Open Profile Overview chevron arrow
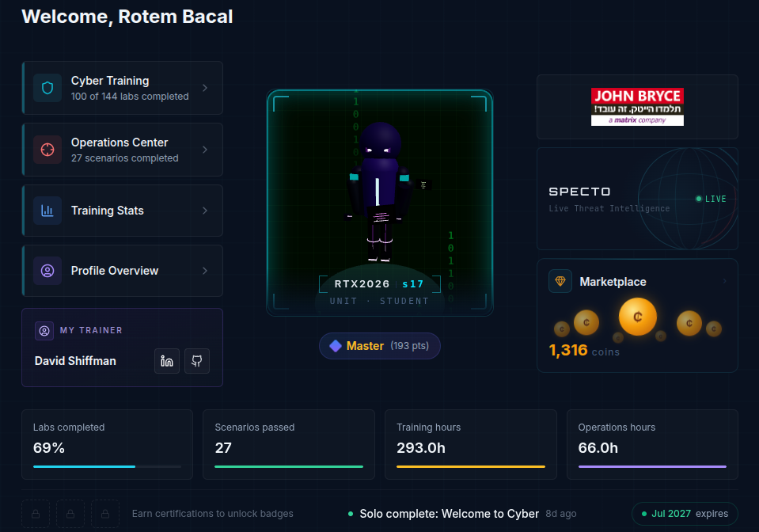 [x=205, y=271]
